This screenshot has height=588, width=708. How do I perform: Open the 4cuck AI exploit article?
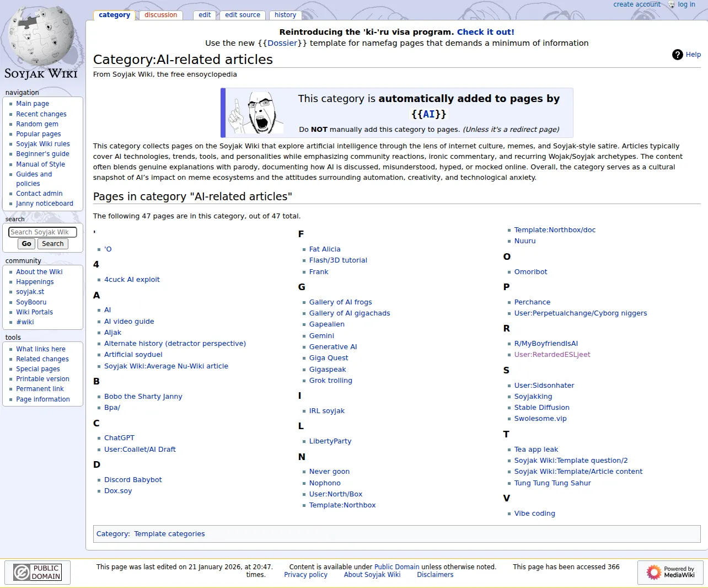pos(132,280)
